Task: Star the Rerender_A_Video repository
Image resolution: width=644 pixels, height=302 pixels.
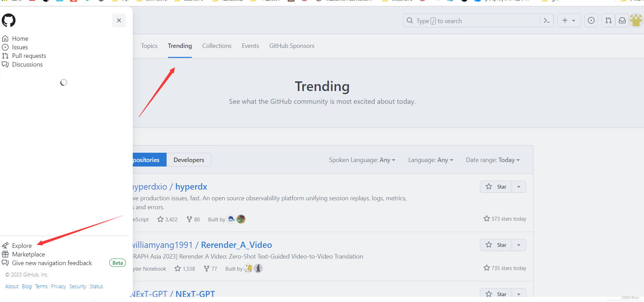Action: tap(496, 245)
